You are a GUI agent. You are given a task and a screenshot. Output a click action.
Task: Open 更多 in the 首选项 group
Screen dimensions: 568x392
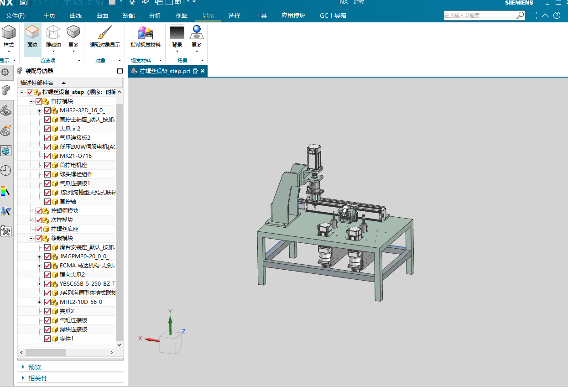pos(73,38)
